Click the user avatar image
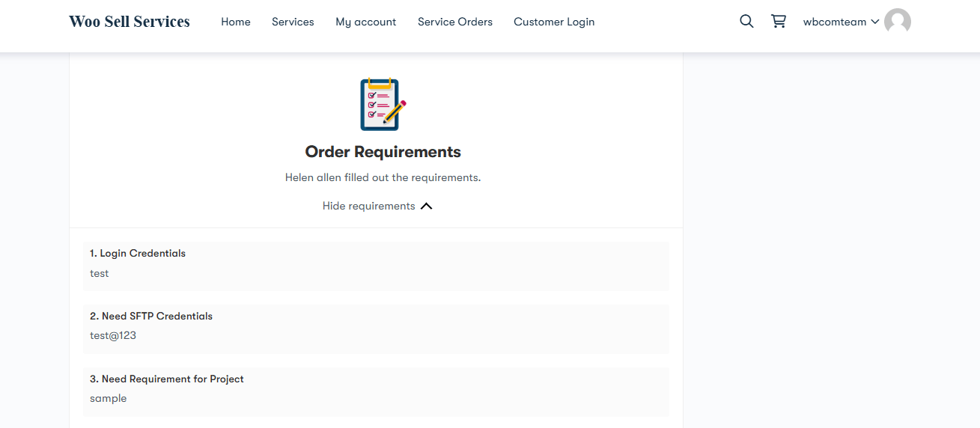The image size is (980, 428). pyautogui.click(x=897, y=22)
